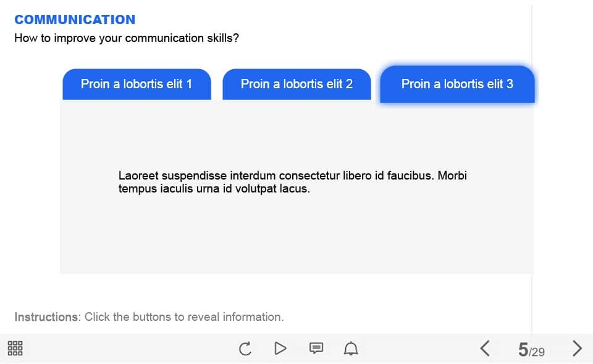Click the current slide number 5

(x=523, y=350)
